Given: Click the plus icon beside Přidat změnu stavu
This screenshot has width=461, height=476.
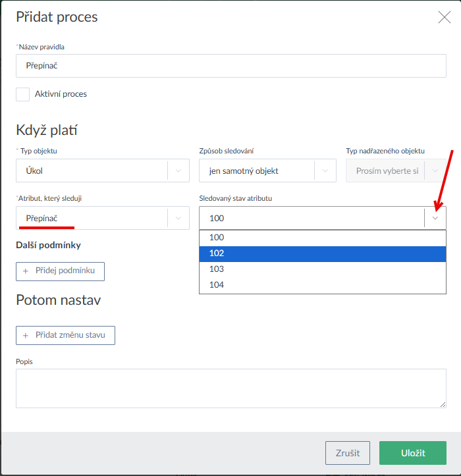Looking at the screenshot, I should tap(26, 335).
